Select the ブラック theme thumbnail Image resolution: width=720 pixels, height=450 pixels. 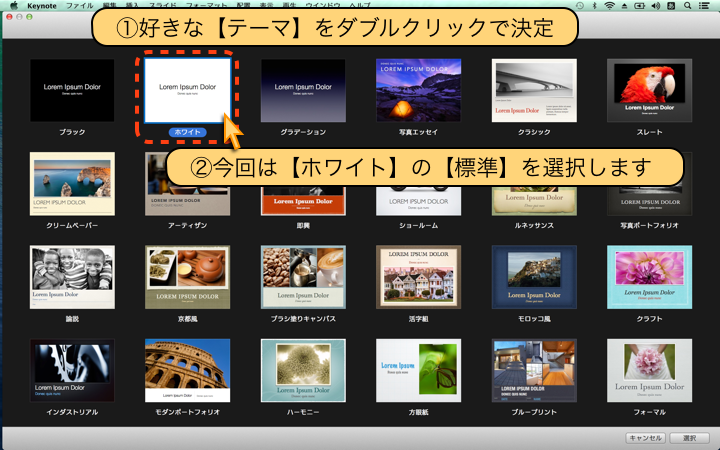tap(72, 90)
